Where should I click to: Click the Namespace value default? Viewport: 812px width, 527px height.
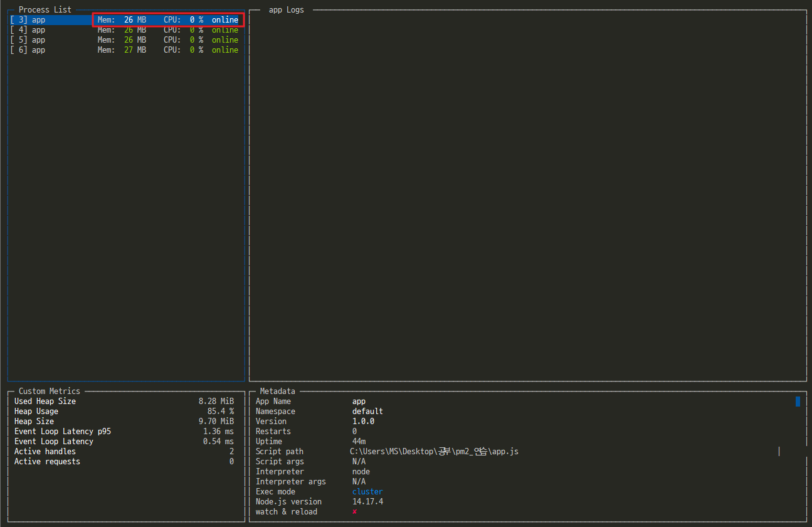(x=367, y=412)
